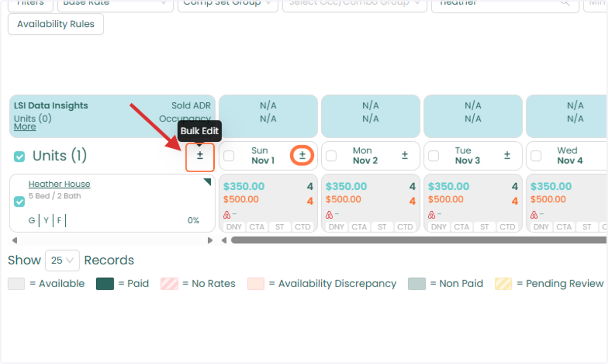Click Airbnb icon in Sun Nov 1 cell
Image resolution: width=608 pixels, height=364 pixels.
(x=227, y=214)
